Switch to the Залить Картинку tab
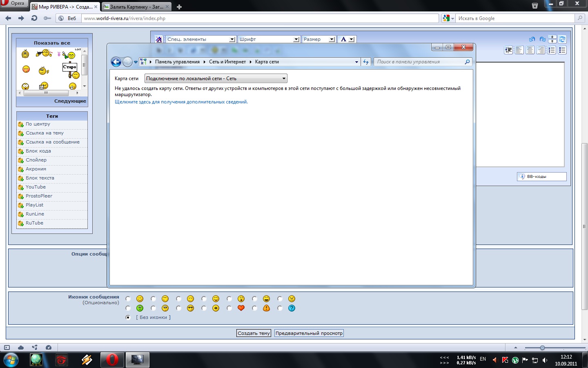 (136, 7)
